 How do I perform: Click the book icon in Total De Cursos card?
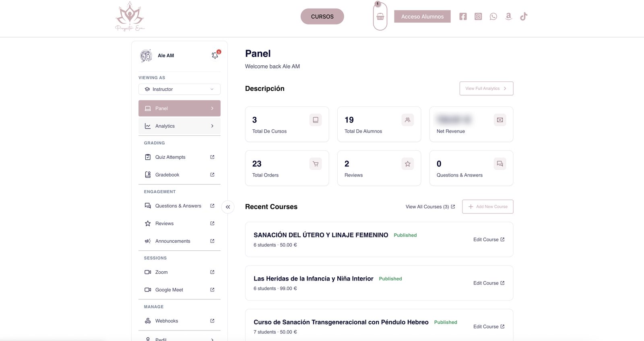click(x=316, y=120)
